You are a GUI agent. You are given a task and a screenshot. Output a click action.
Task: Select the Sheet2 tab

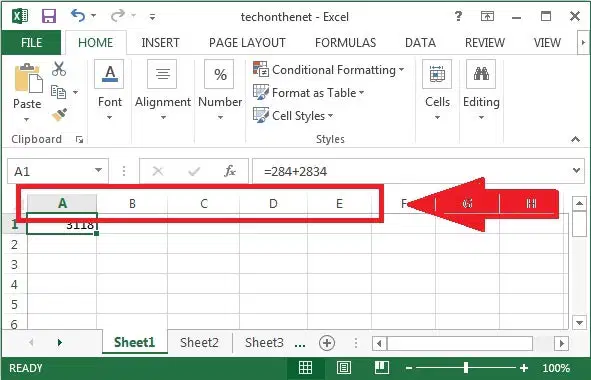tap(199, 342)
